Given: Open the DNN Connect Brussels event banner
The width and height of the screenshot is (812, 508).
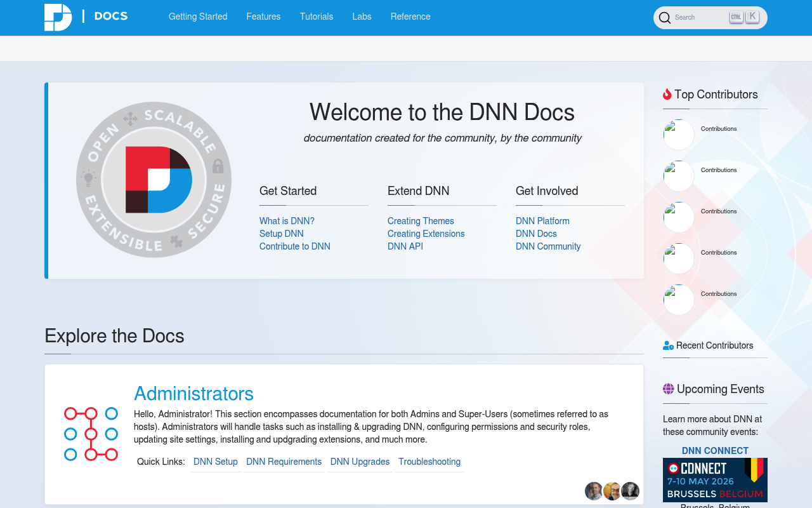Looking at the screenshot, I should click(715, 480).
